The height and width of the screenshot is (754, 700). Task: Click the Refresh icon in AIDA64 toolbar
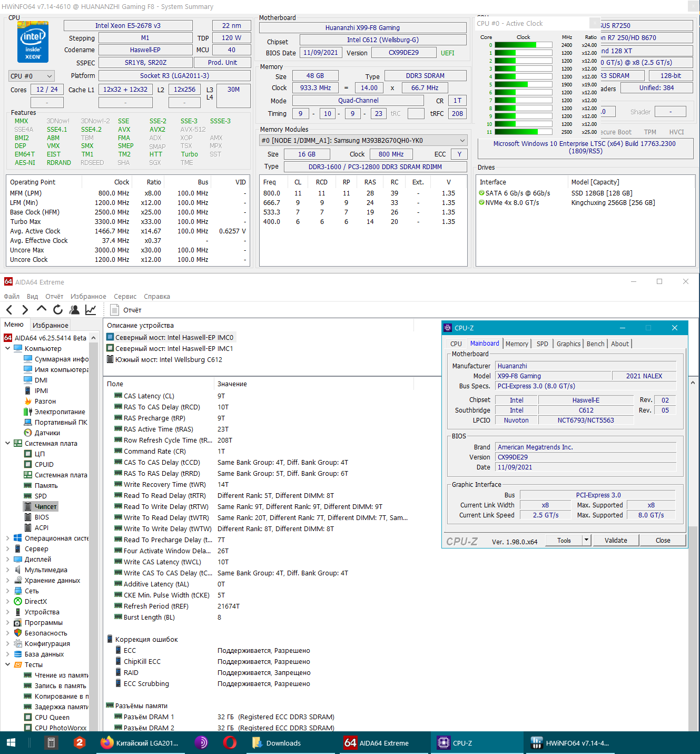pyautogui.click(x=58, y=310)
